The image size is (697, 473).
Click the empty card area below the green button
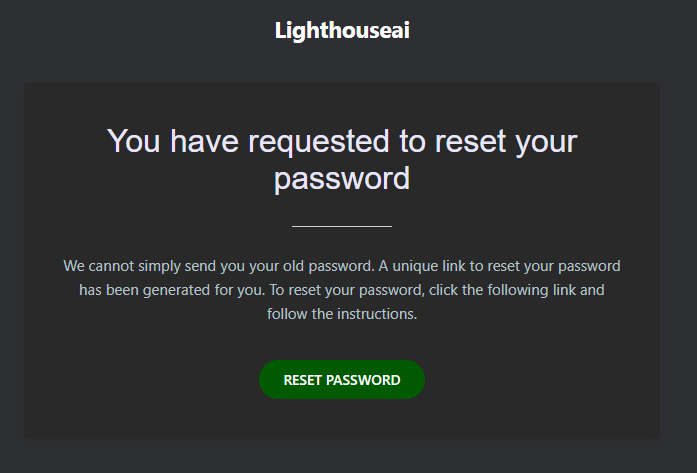click(x=342, y=420)
